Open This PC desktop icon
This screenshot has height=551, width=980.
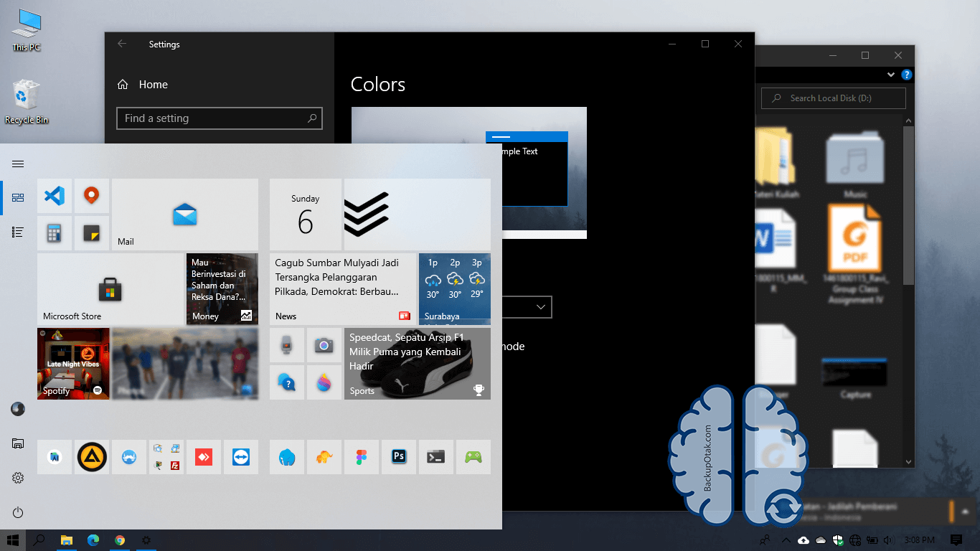[x=27, y=30]
